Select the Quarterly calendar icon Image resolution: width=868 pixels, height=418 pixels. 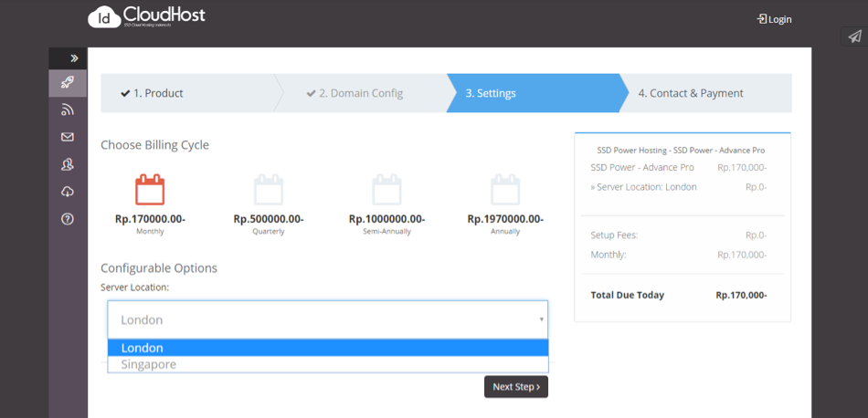click(269, 190)
